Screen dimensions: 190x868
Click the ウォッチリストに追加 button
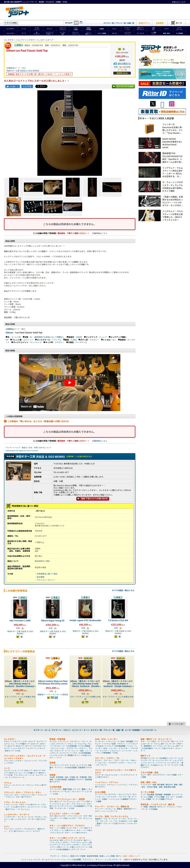(123, 86)
